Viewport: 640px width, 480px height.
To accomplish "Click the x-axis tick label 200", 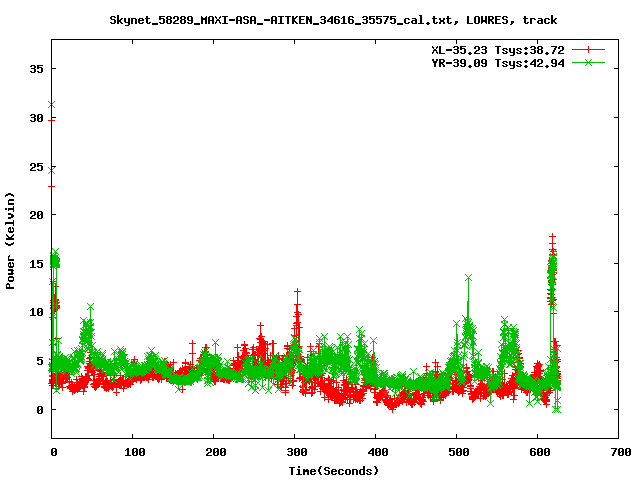I will (x=216, y=452).
